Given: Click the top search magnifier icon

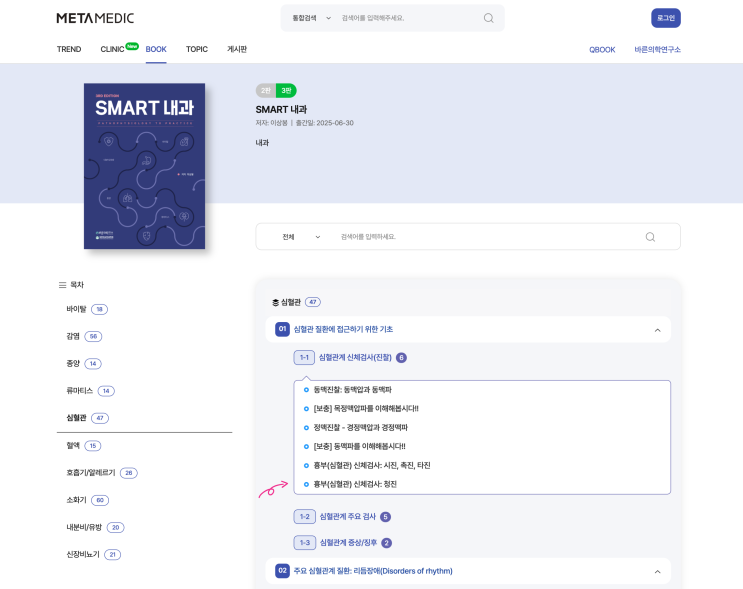Looking at the screenshot, I should [x=489, y=18].
